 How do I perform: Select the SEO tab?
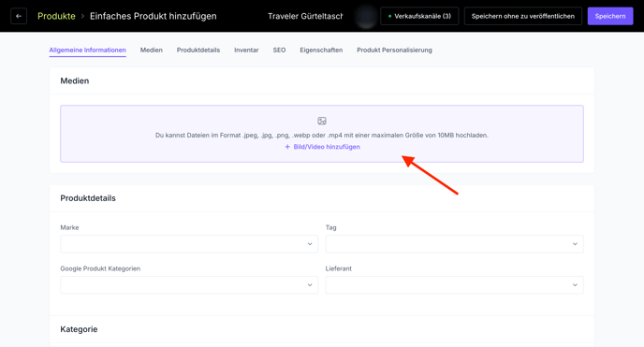[x=279, y=51]
